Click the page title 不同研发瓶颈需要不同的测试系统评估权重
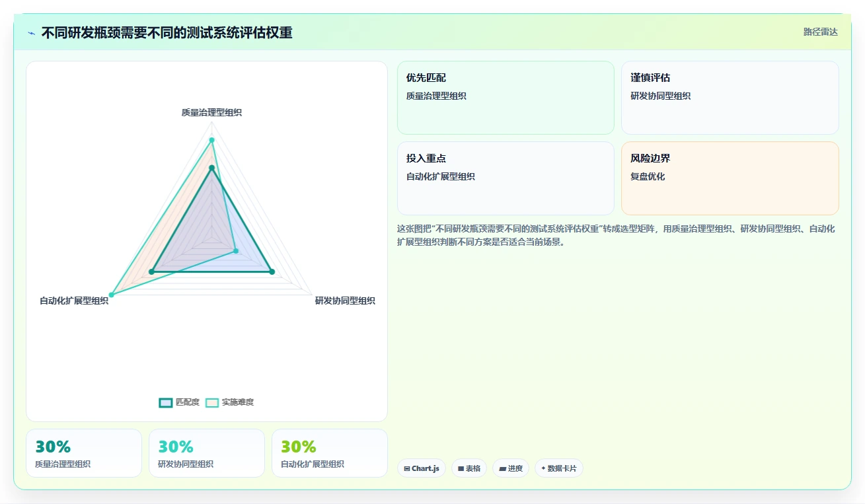Image resolution: width=865 pixels, height=504 pixels. pos(167,32)
